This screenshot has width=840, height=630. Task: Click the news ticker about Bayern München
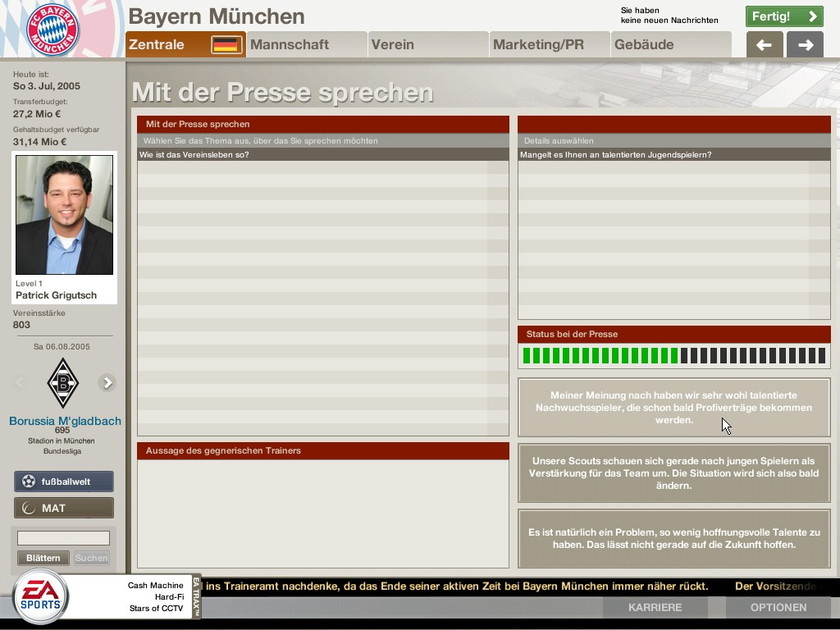(456, 586)
